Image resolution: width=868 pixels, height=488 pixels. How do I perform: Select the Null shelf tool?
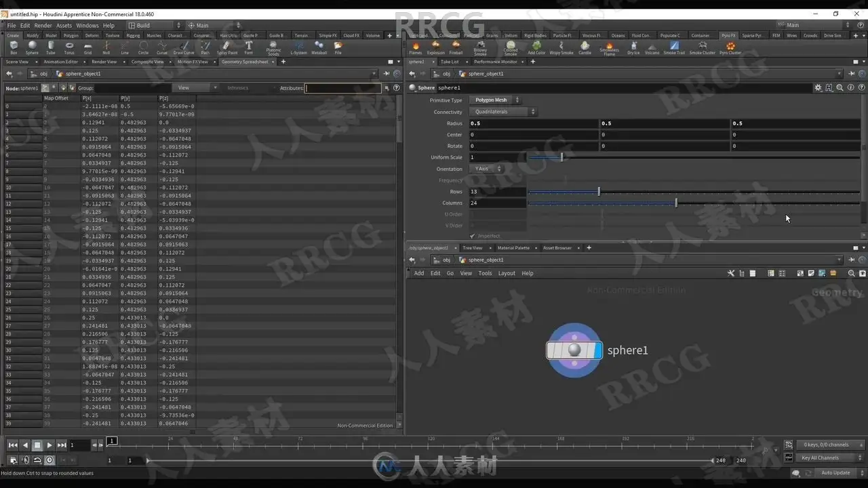pyautogui.click(x=106, y=47)
